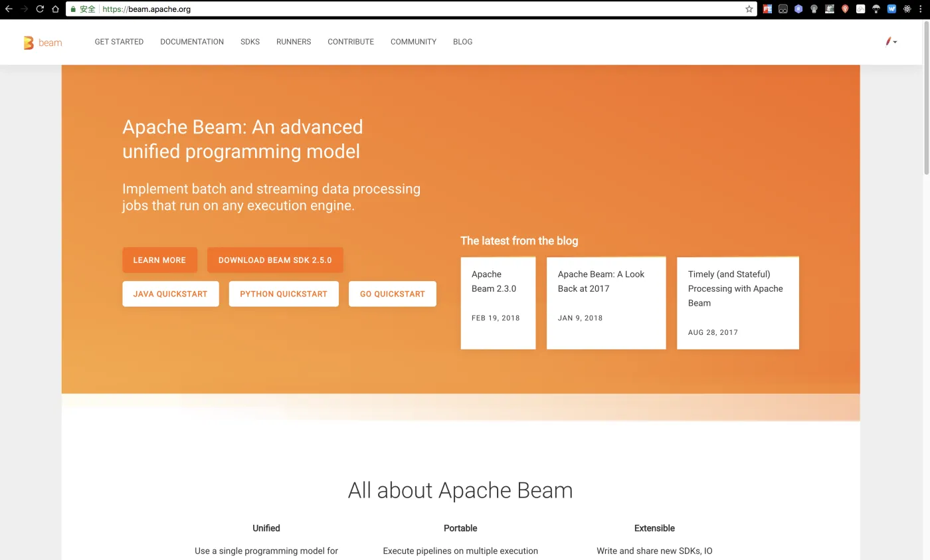Click the 'Portable' feature title
This screenshot has height=560, width=930.
tap(460, 528)
